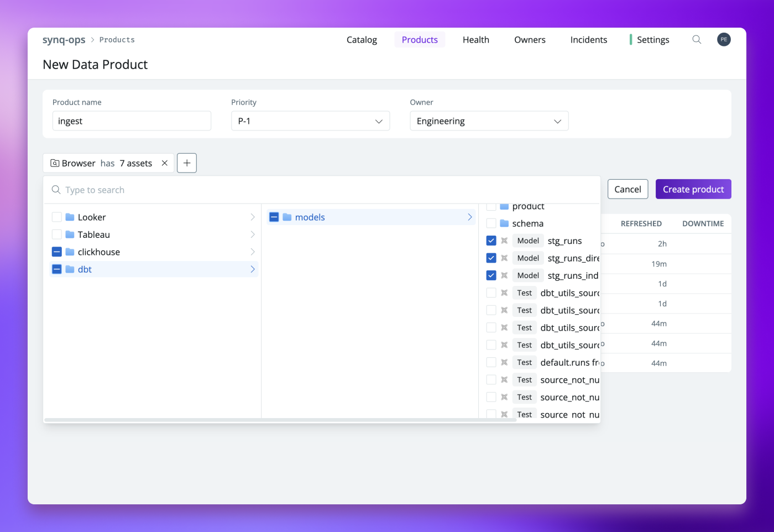Click the Browser has 7 assets chip
Image resolution: width=774 pixels, height=532 pixels.
tap(108, 163)
